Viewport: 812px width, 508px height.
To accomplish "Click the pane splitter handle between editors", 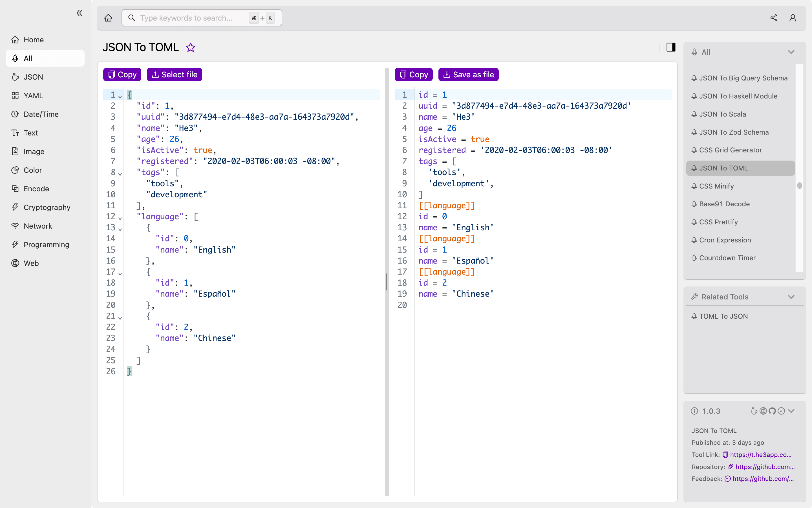I will 387,282.
